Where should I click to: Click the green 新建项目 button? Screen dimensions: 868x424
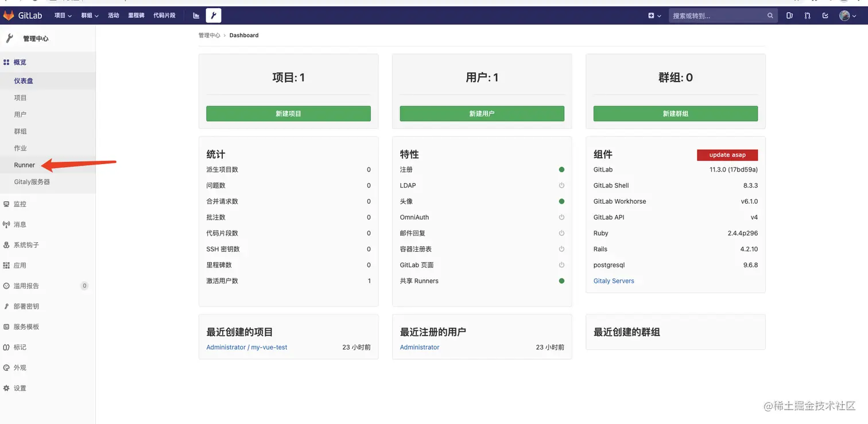(x=288, y=114)
